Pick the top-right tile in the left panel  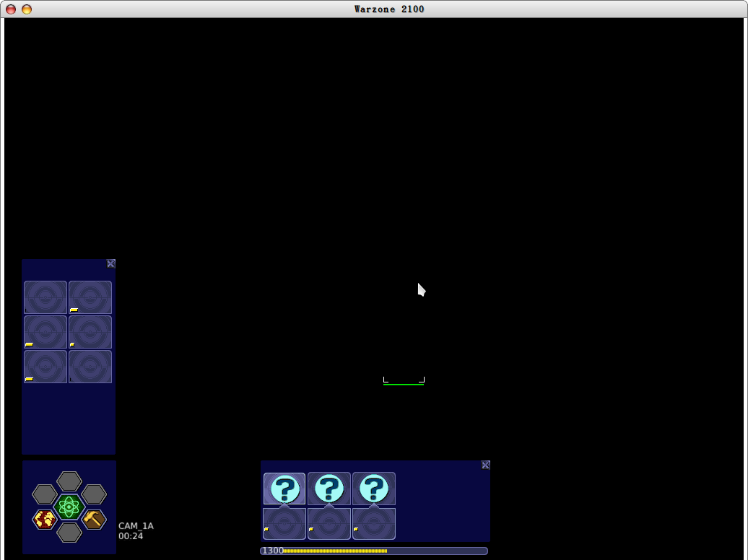[90, 297]
